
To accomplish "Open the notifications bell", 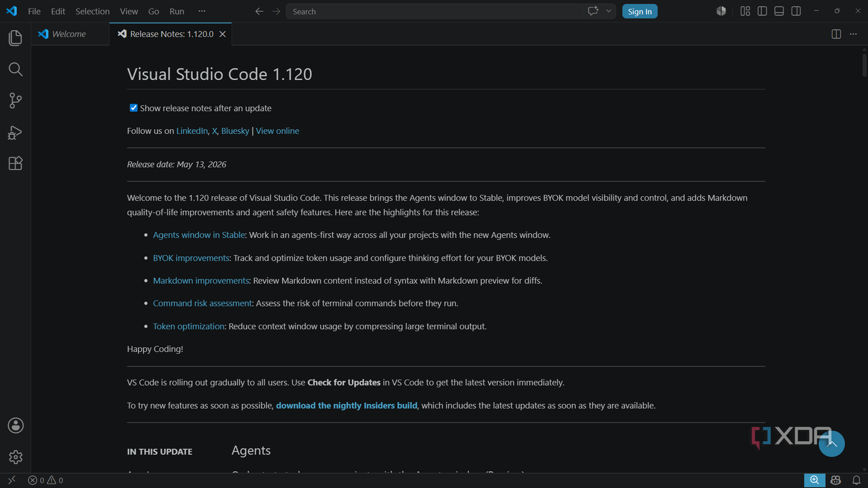I will [x=856, y=480].
